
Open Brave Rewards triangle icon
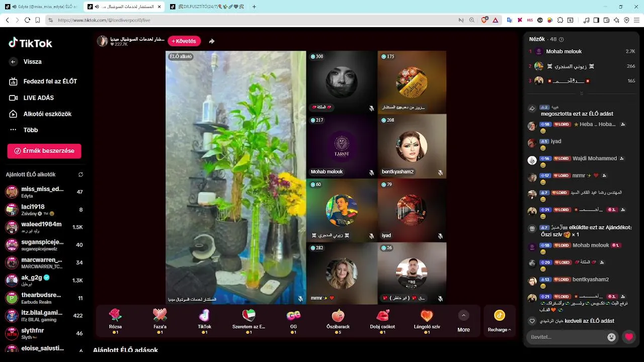pyautogui.click(x=495, y=20)
